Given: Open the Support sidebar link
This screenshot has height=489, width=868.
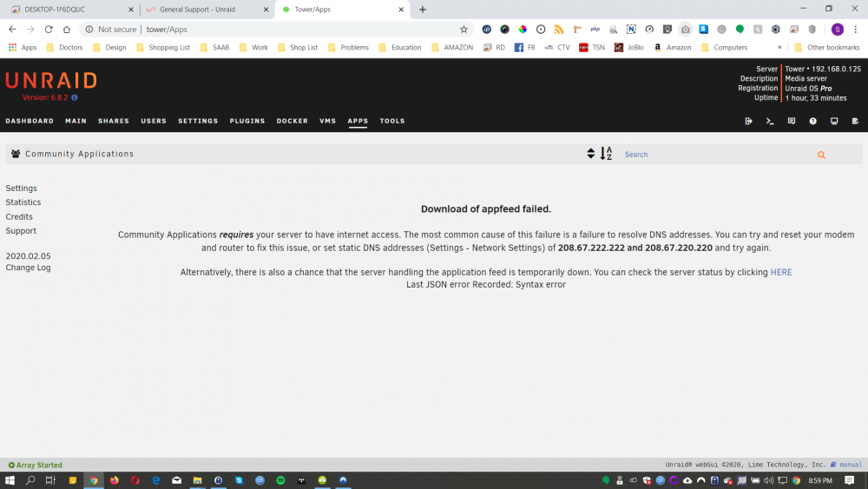Looking at the screenshot, I should coord(21,230).
